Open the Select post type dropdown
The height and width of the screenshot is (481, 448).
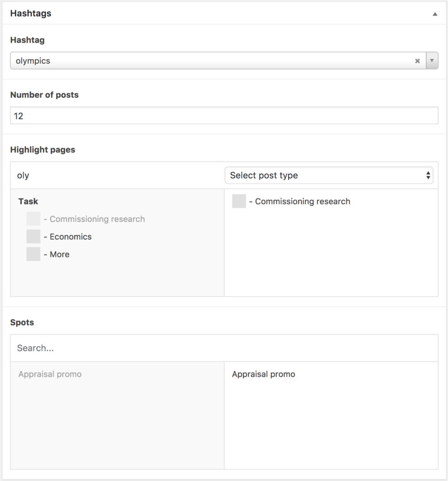point(329,175)
